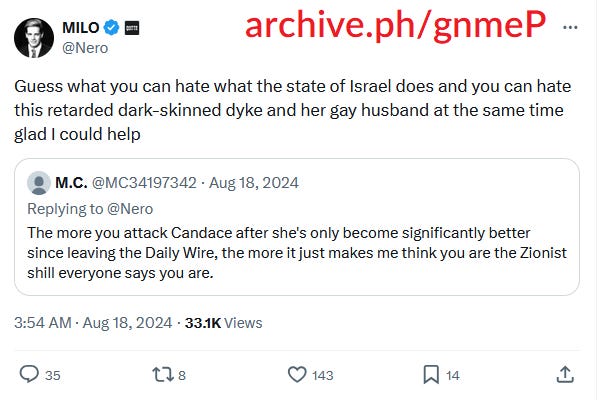601x400 pixels.
Task: Click the repost arrows icon
Action: pyautogui.click(x=163, y=374)
